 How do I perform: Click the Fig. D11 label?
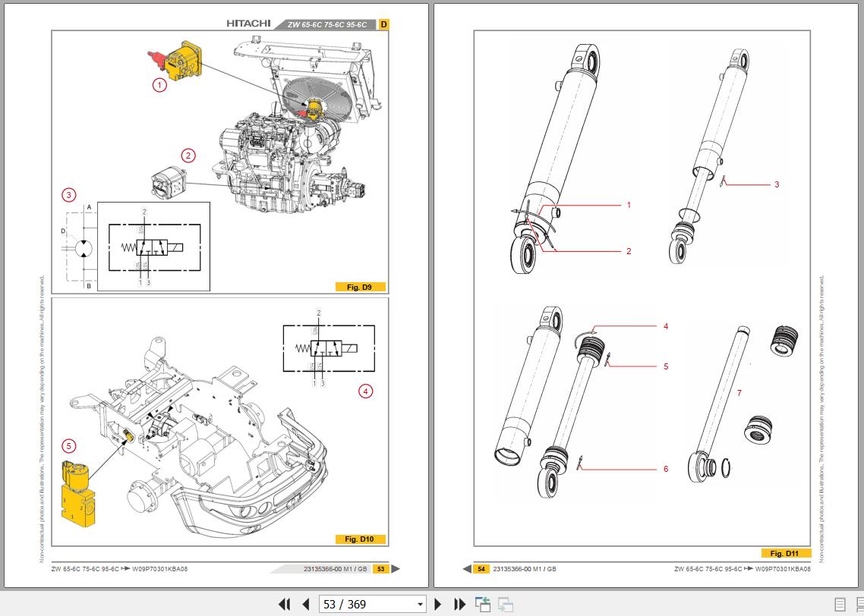pyautogui.click(x=785, y=553)
